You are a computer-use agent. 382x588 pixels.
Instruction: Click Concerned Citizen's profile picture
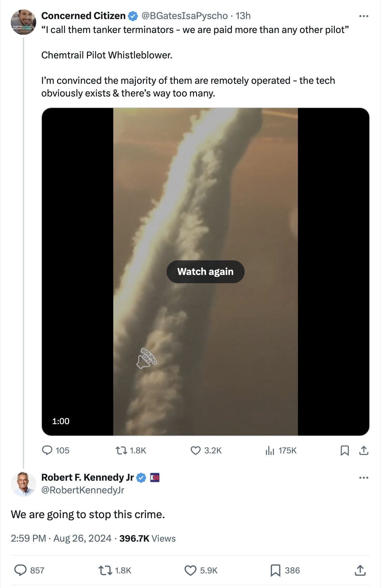coord(23,22)
